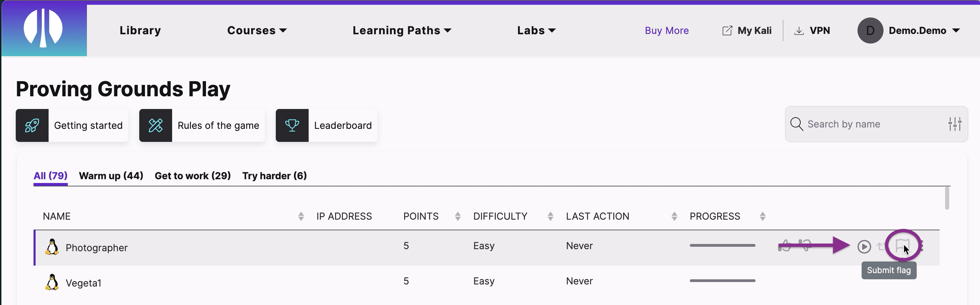Screen dimensions: 980x305
Task: Sort the table by Points column
Action: point(457,216)
